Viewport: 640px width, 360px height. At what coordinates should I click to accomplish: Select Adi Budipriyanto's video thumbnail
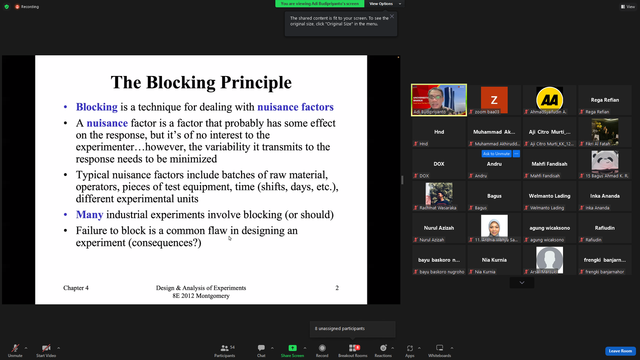click(439, 100)
